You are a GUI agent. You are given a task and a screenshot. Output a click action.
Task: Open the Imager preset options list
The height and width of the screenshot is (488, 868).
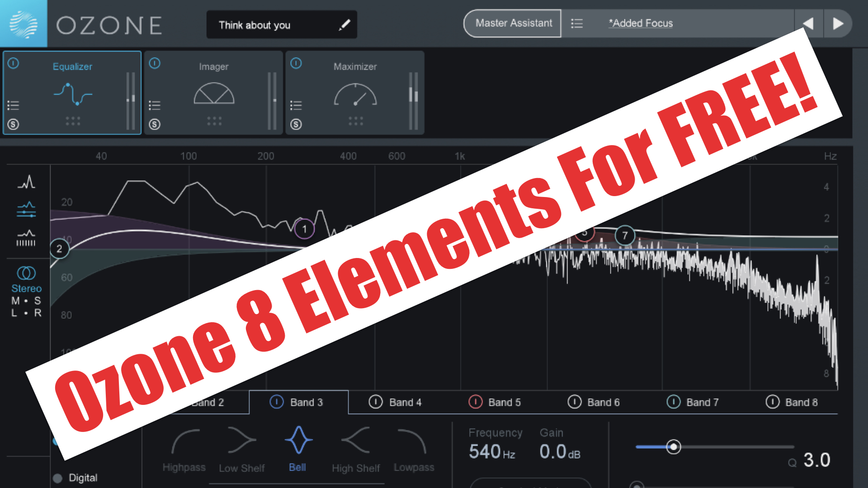click(x=155, y=105)
